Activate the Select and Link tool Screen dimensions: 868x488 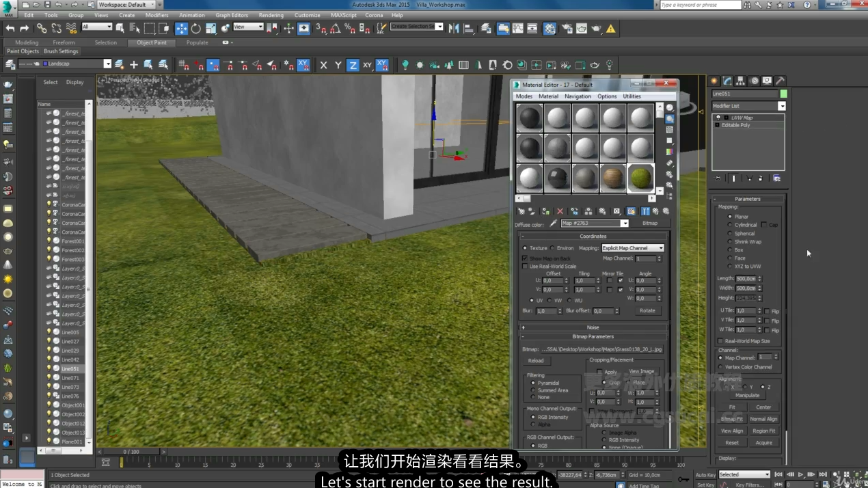click(42, 28)
